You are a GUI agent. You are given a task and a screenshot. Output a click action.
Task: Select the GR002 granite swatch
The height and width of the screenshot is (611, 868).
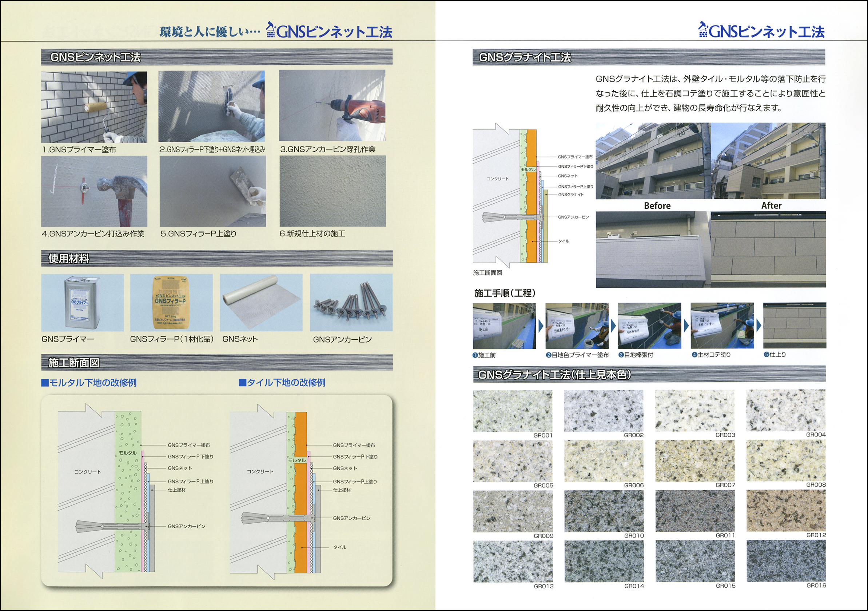(604, 411)
